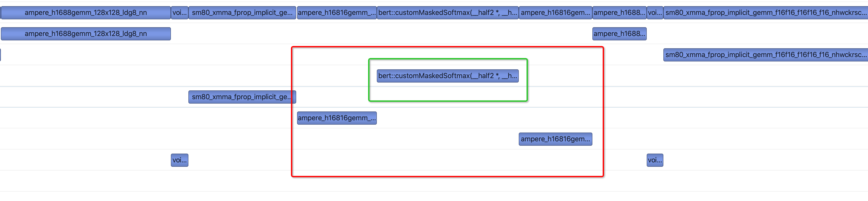868x201 pixels.
Task: Select top-row sm80_xmma_fprop_implicit_gemm_f16f16 long block
Action: [765, 13]
